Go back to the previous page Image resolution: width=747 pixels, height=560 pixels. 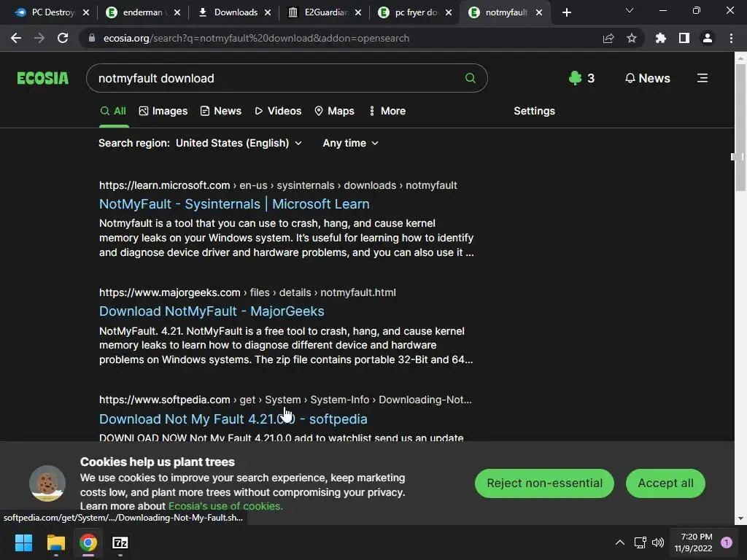[x=16, y=38]
